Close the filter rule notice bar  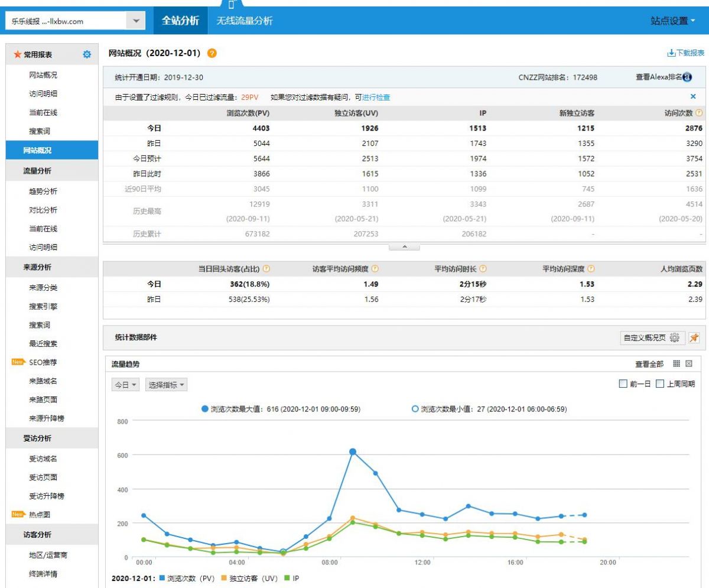(693, 97)
